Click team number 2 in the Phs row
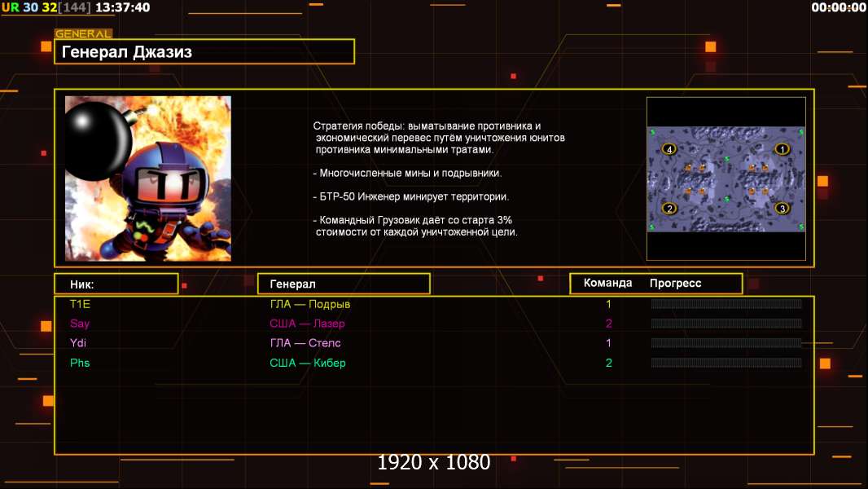Viewport: 868px width, 489px height. point(608,363)
